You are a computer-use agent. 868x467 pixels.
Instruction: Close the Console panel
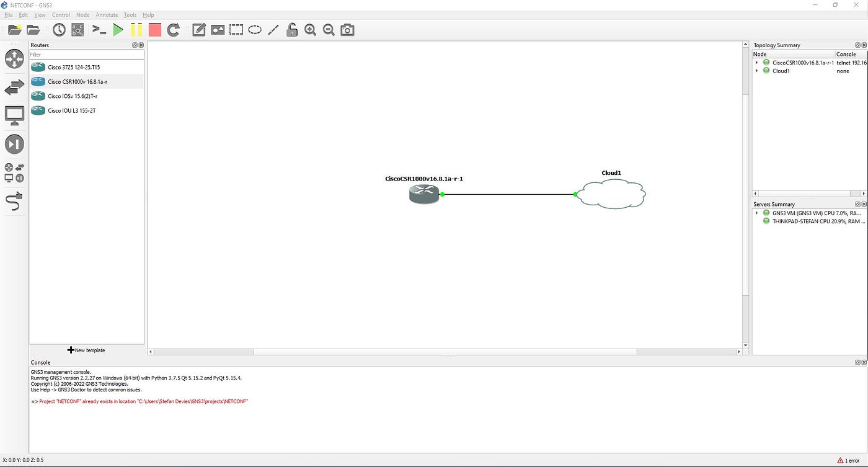(x=864, y=362)
